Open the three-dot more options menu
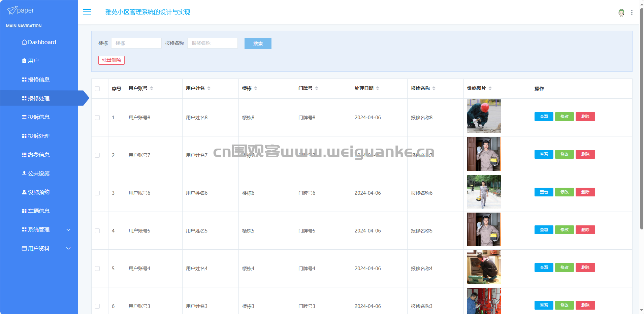The height and width of the screenshot is (314, 644). pos(632,12)
